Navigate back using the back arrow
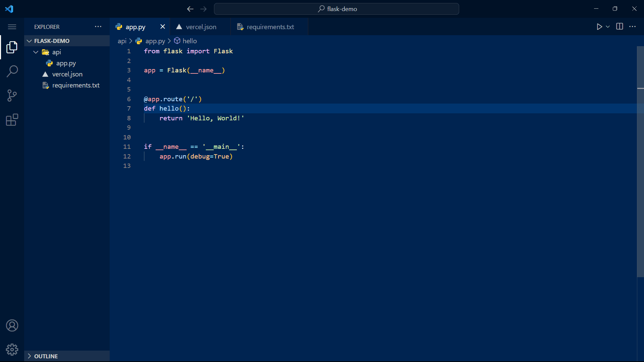Screen dimensions: 644x362 point(190,9)
